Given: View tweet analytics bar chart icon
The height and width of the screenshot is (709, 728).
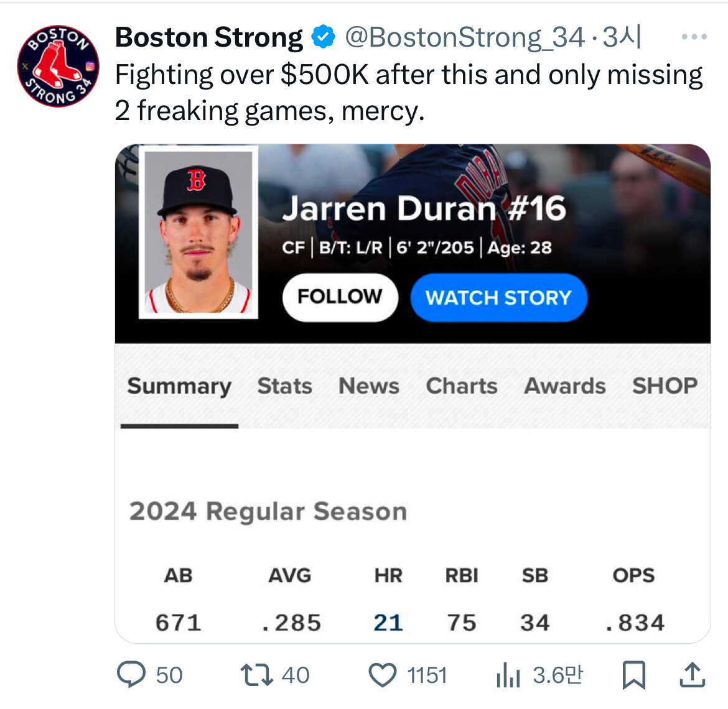Looking at the screenshot, I should [508, 675].
